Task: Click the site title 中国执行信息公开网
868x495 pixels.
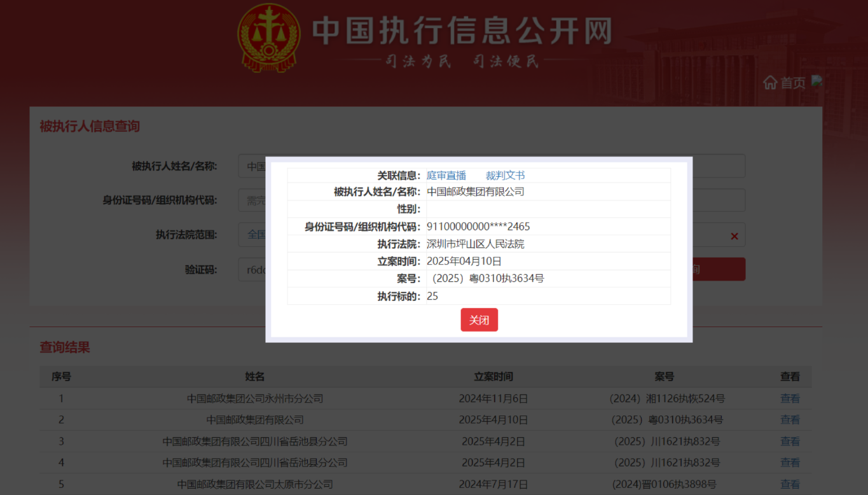Action: (462, 31)
